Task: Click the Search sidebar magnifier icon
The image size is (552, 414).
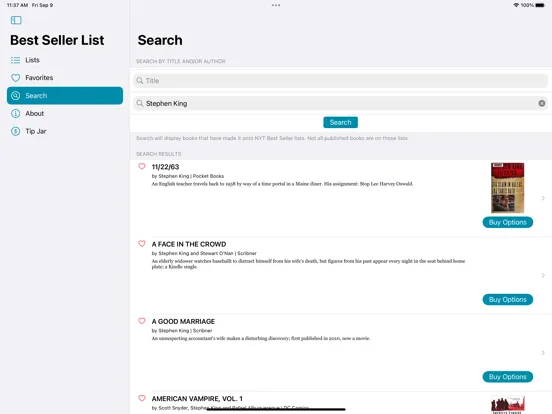Action: click(x=15, y=96)
